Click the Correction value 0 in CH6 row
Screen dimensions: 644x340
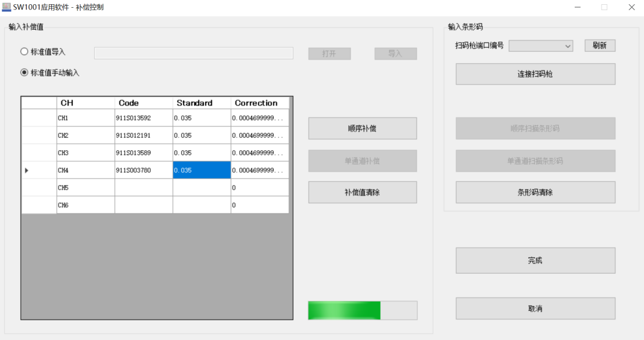(x=260, y=205)
